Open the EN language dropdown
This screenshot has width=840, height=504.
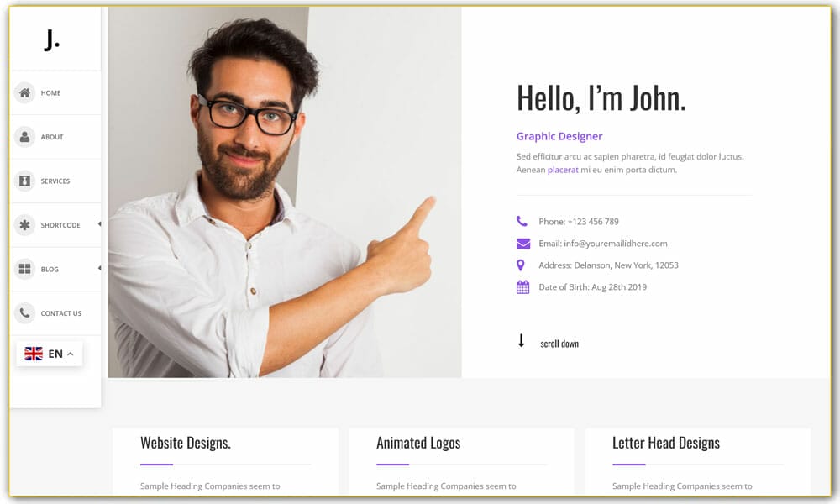pos(50,354)
